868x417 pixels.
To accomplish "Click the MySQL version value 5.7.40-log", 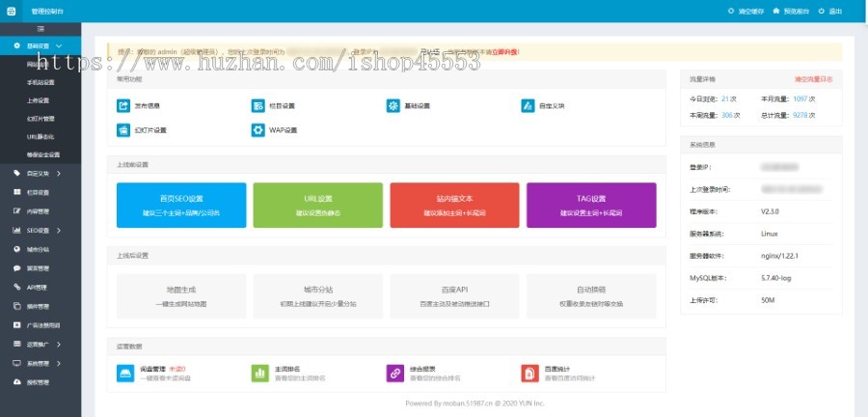I will 776,278.
